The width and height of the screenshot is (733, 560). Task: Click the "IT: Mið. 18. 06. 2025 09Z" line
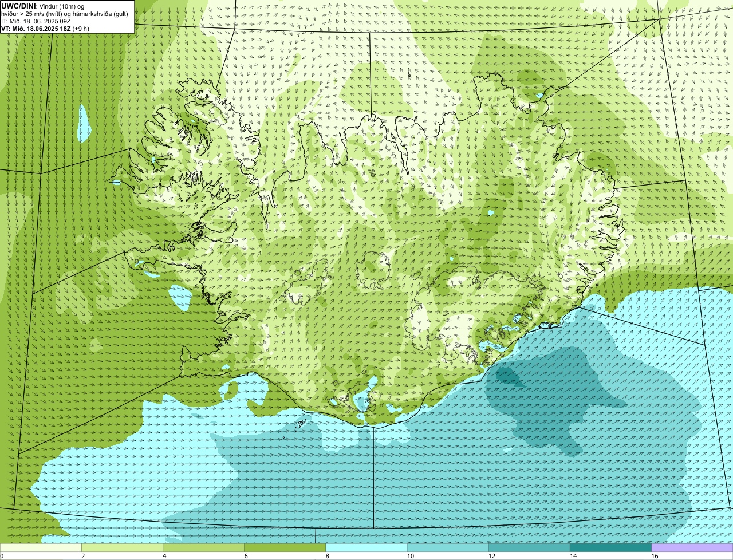[x=36, y=21]
